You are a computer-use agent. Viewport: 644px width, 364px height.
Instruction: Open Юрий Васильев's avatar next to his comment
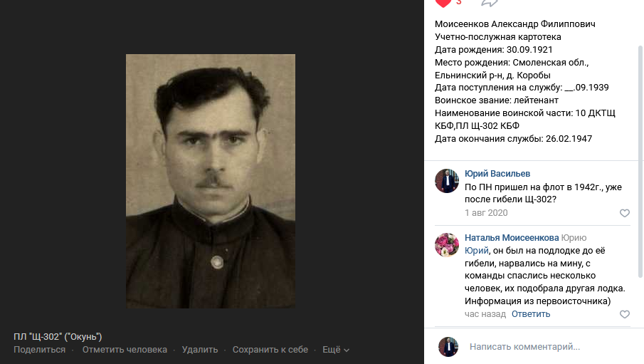tap(447, 181)
